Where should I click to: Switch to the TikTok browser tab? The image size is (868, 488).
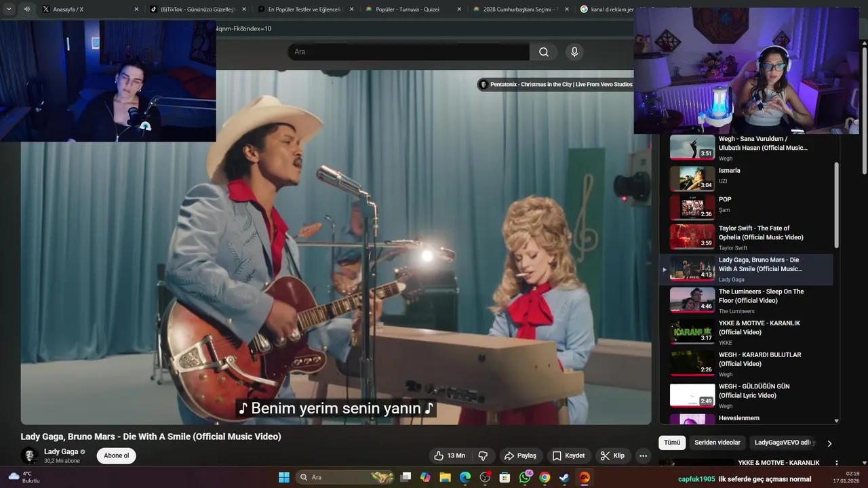click(197, 9)
